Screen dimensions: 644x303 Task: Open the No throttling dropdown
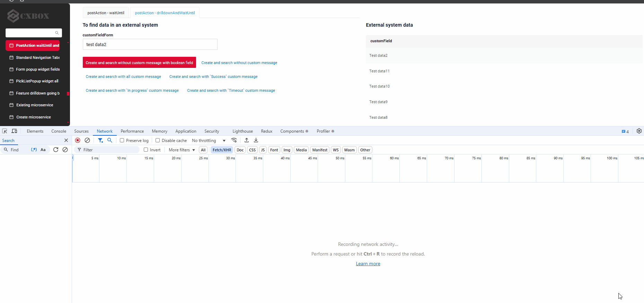click(209, 141)
